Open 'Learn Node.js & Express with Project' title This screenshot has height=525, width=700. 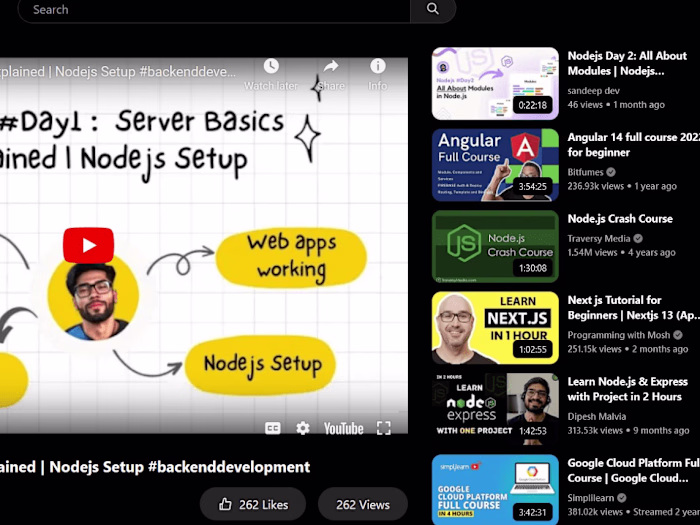pos(627,389)
